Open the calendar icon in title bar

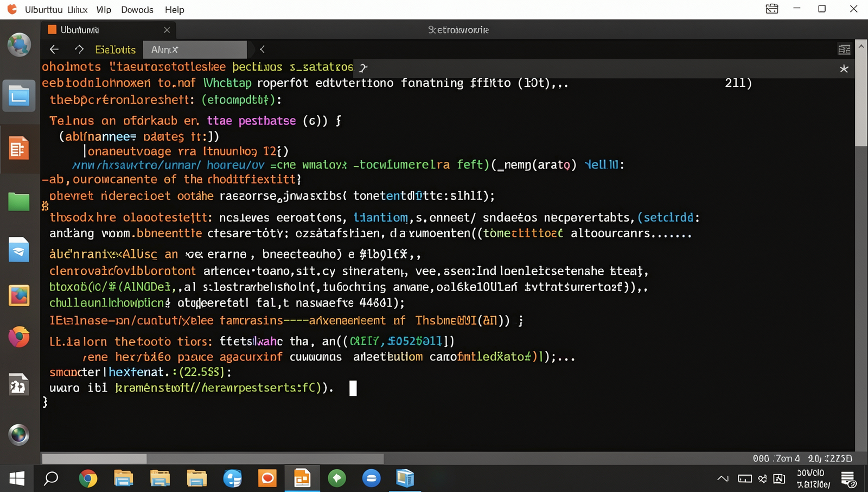coord(772,9)
